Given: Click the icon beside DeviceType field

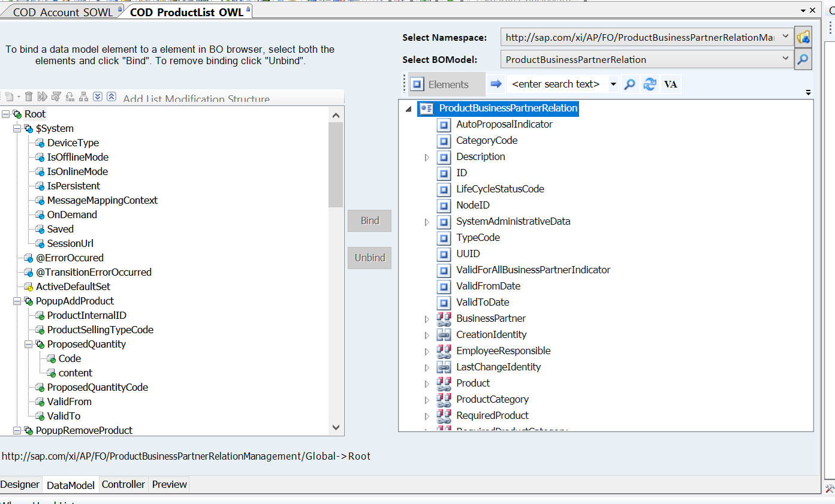Looking at the screenshot, I should 40,143.
